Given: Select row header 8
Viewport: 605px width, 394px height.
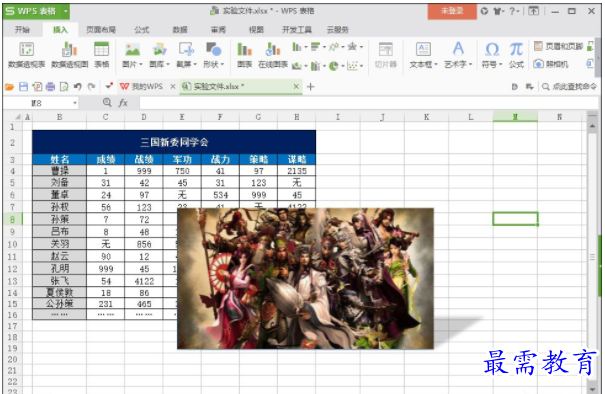Looking at the screenshot, I should pos(12,219).
